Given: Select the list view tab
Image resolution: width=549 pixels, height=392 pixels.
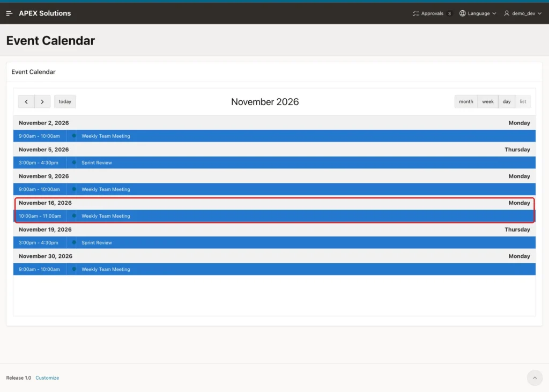Looking at the screenshot, I should pos(523,101).
